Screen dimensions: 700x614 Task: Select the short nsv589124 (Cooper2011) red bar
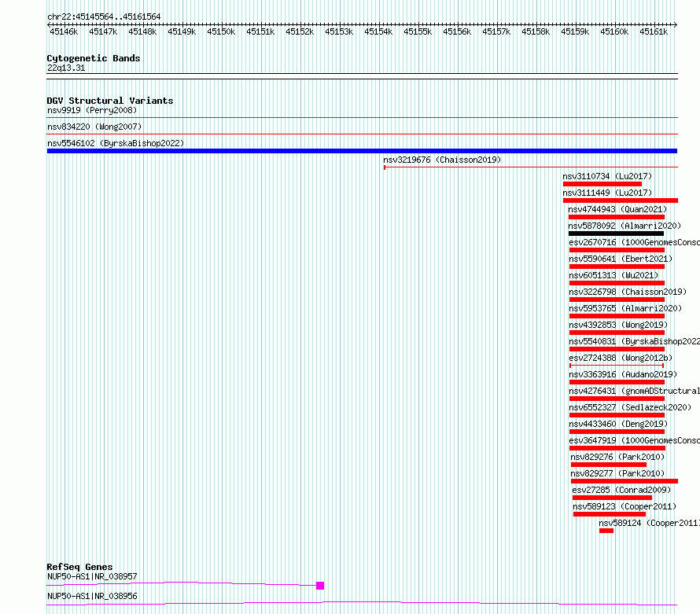pos(606,531)
